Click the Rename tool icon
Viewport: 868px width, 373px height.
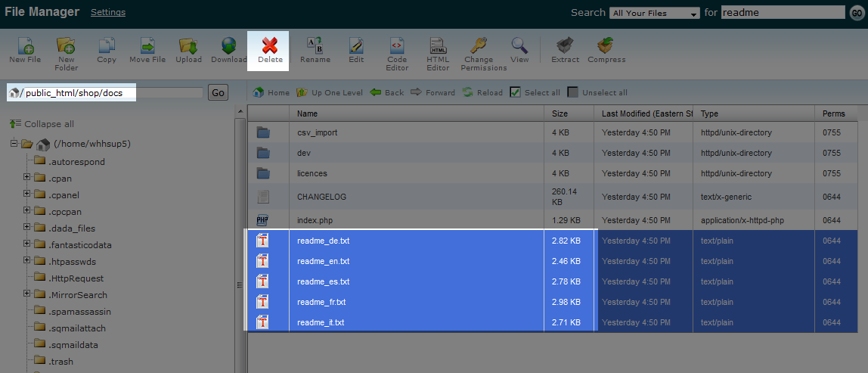(x=315, y=46)
